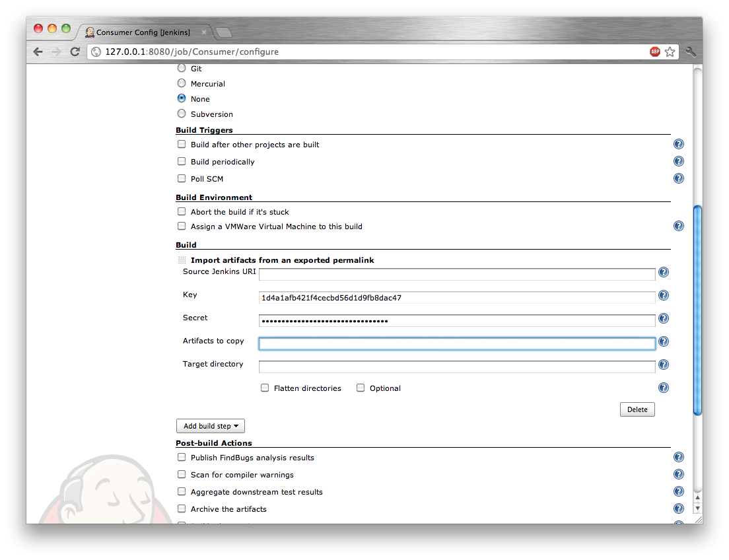Enable Build after other projects are built
Viewport: 729px width, 560px height.
[182, 144]
